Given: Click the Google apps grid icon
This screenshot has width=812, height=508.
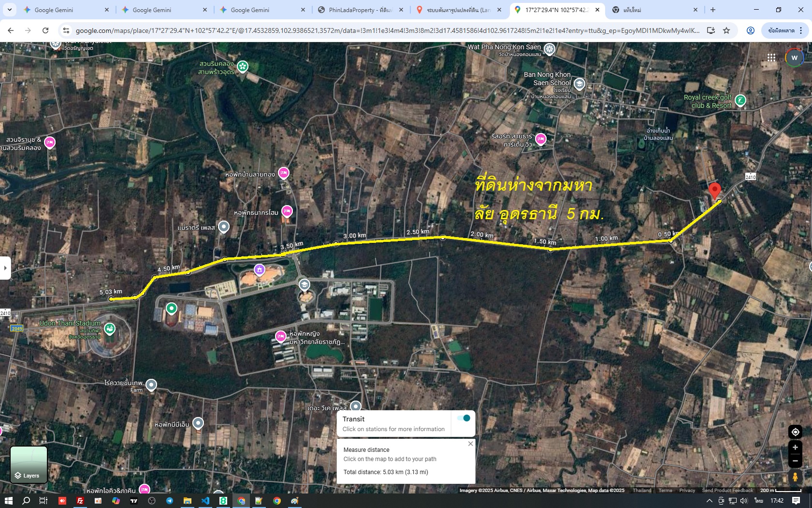Looking at the screenshot, I should [771, 58].
